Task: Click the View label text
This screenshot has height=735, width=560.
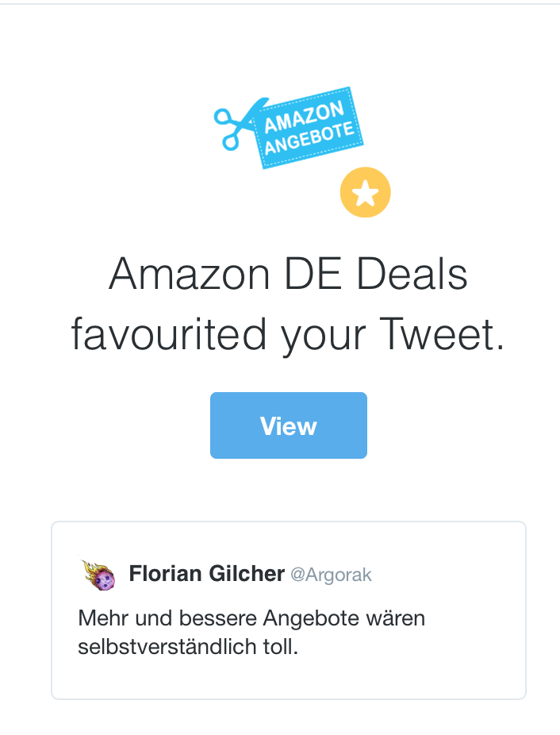Action: (x=289, y=426)
